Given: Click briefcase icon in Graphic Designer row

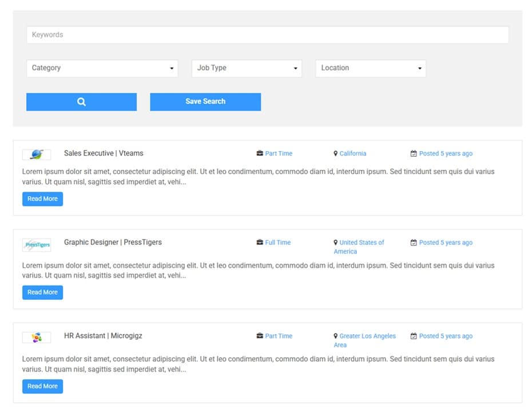Looking at the screenshot, I should click(x=260, y=242).
